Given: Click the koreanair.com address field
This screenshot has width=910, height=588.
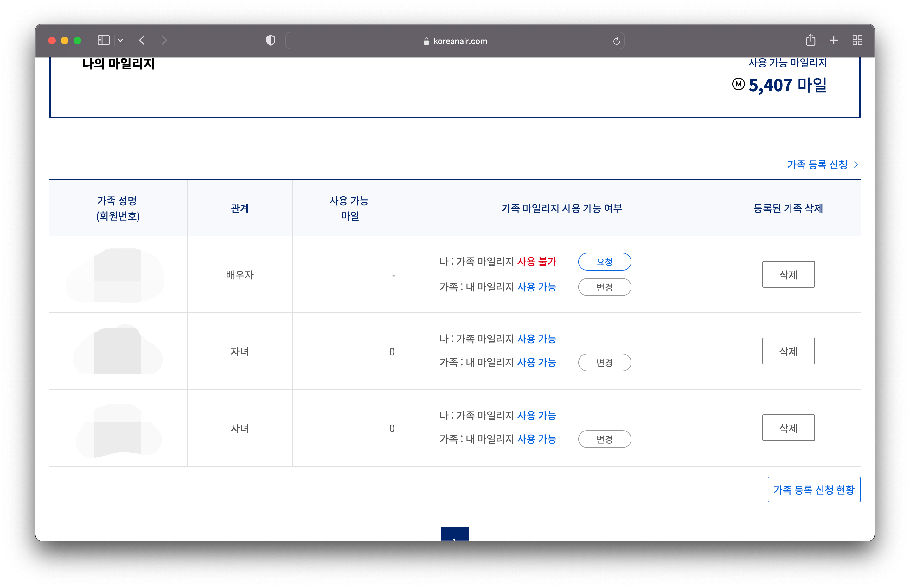Looking at the screenshot, I should [x=454, y=41].
